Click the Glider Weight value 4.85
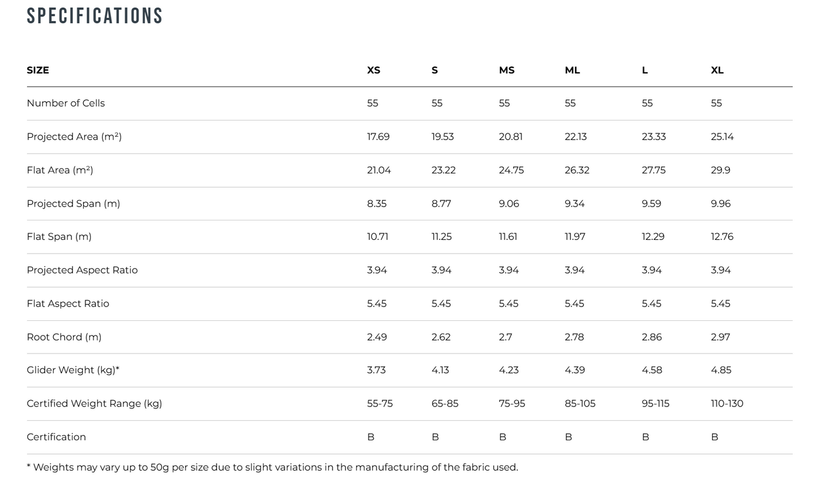The image size is (830, 504). click(x=721, y=370)
